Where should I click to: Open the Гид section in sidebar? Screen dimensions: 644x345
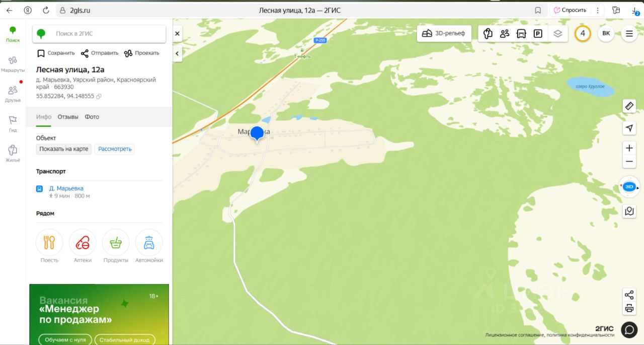point(13,124)
